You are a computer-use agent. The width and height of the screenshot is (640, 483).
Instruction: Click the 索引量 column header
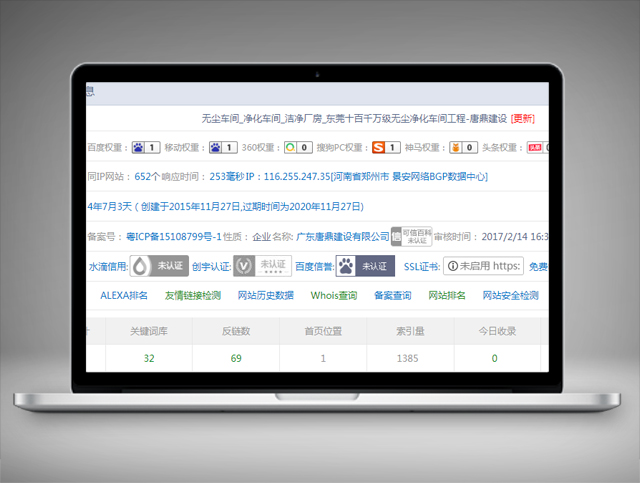click(410, 331)
